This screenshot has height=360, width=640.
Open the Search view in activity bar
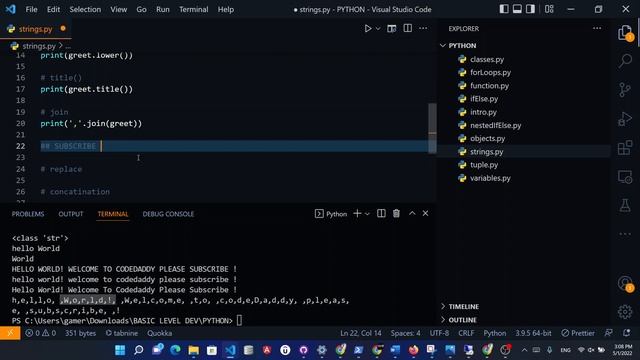[625, 61]
